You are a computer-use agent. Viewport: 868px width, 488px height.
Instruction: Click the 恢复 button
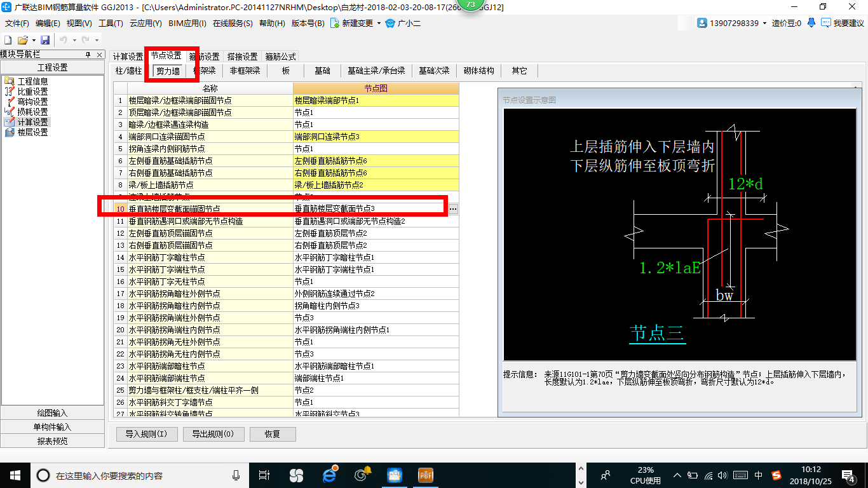click(273, 434)
